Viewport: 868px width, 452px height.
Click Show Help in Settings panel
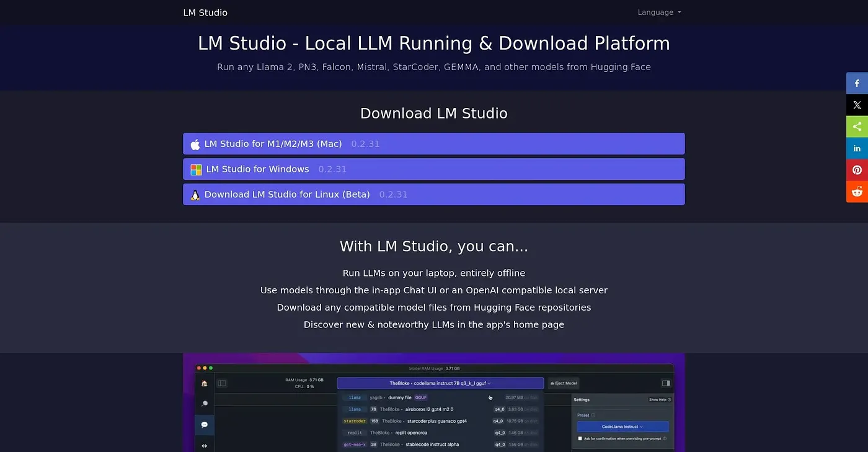(660, 400)
